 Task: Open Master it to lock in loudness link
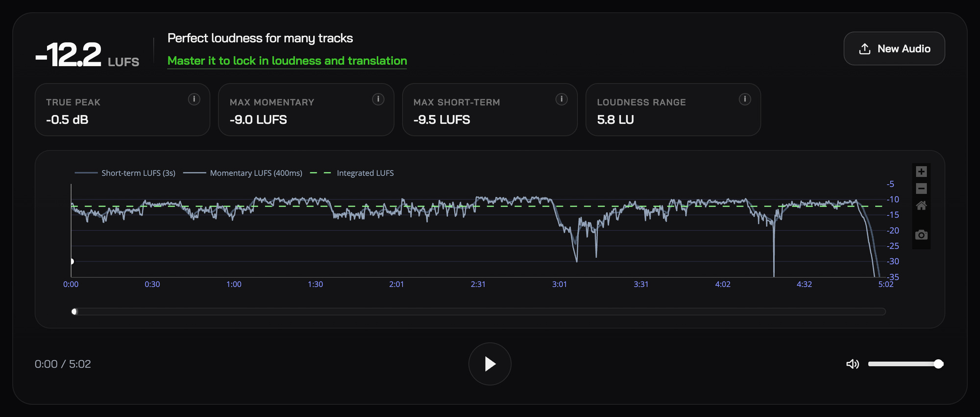(287, 61)
